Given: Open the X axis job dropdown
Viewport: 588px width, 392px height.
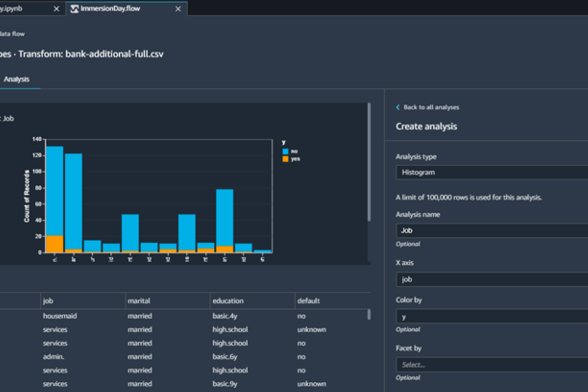Looking at the screenshot, I should pyautogui.click(x=492, y=280).
